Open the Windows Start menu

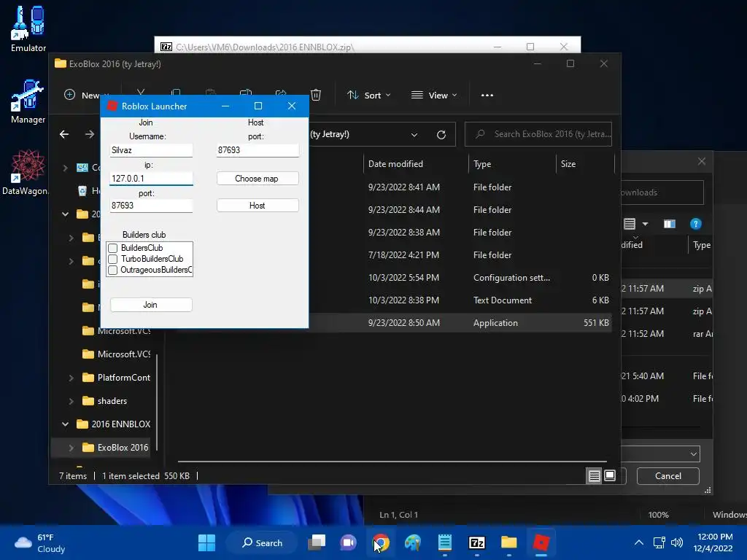click(x=206, y=542)
